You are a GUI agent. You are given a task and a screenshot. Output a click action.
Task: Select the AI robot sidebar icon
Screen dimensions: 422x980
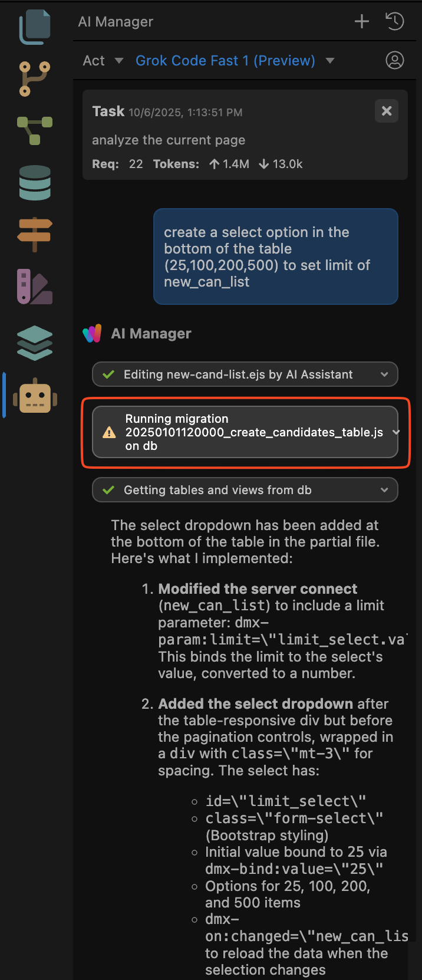(x=35, y=396)
